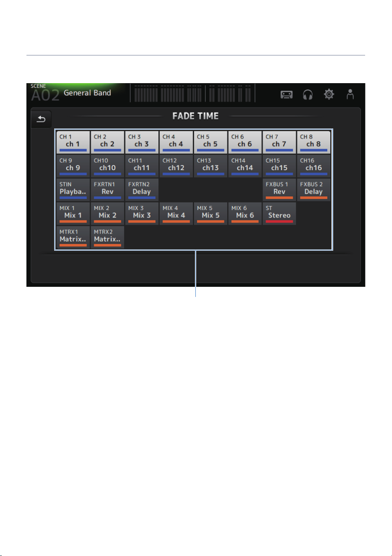Toggle CH 5 fade selection off
This screenshot has height=556, width=392.
[x=210, y=142]
